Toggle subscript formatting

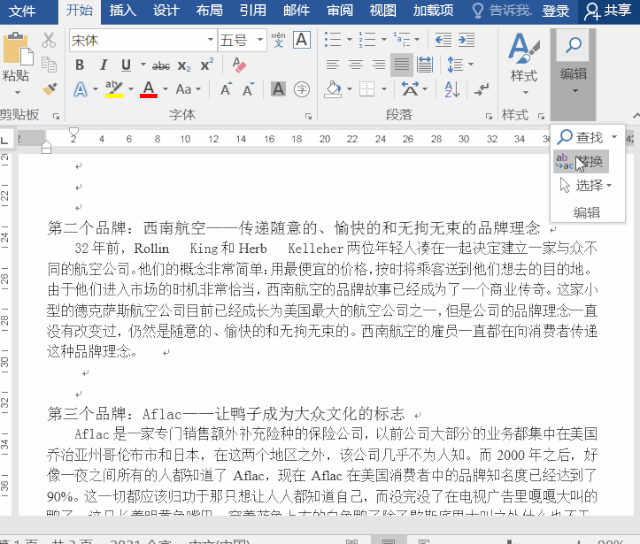coord(184,65)
